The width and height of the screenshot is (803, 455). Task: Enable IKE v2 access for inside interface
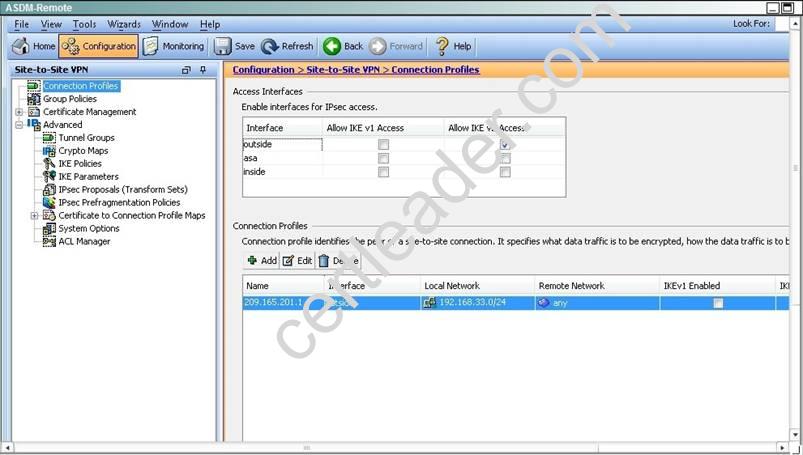pos(505,172)
